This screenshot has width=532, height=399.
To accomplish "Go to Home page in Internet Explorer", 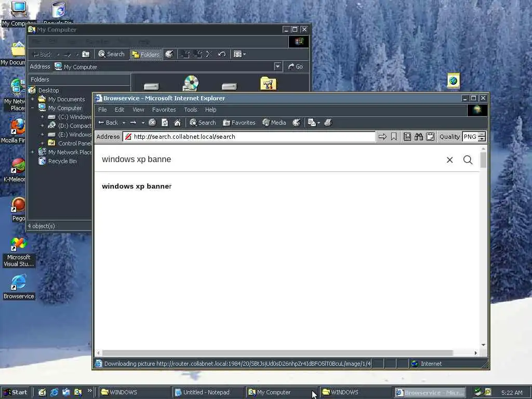I will pyautogui.click(x=178, y=123).
